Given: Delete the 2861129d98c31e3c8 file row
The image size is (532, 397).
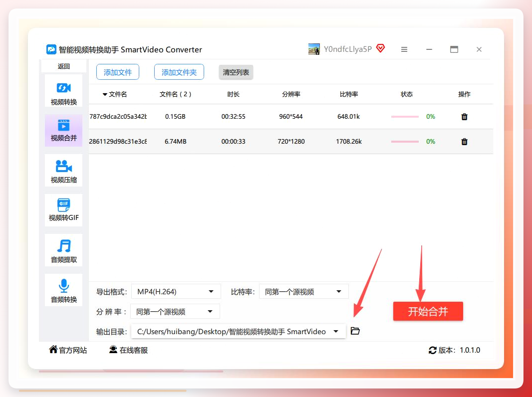Looking at the screenshot, I should tap(464, 142).
